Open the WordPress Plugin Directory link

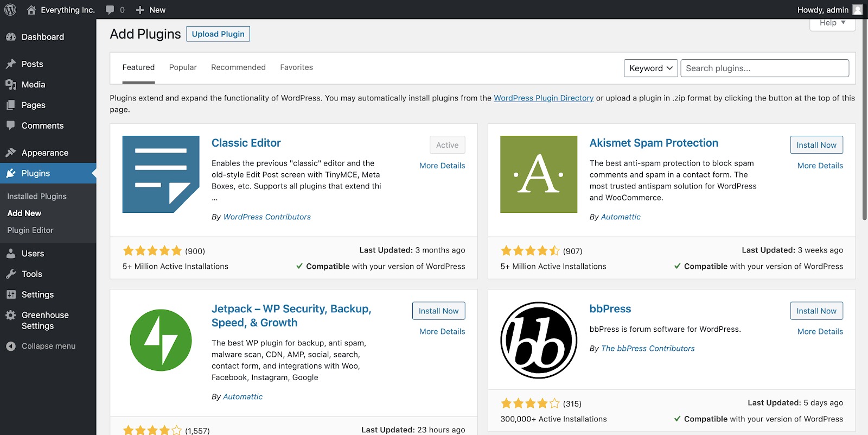tap(544, 98)
